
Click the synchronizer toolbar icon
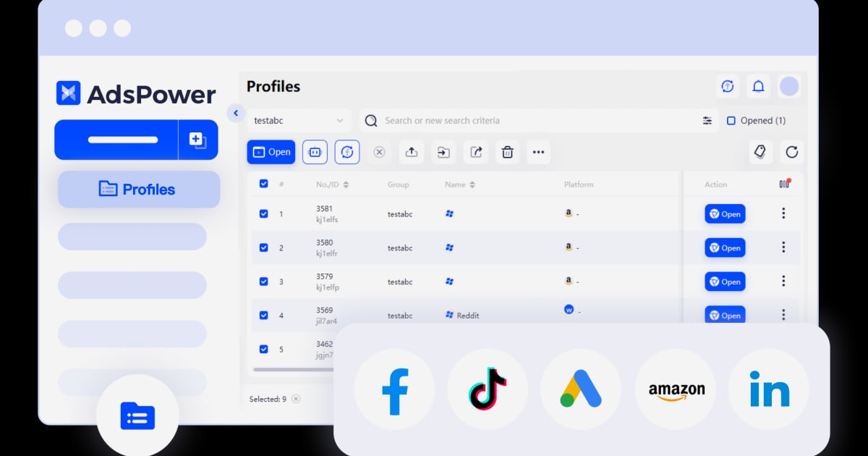pyautogui.click(x=347, y=152)
